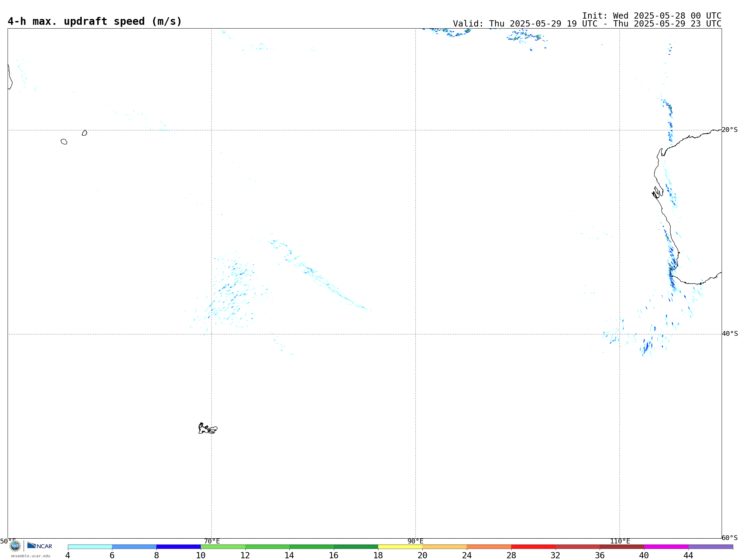The width and height of the screenshot is (744, 560).
Task: Click the brown 36-40 colorbar segment
Action: 622,547
